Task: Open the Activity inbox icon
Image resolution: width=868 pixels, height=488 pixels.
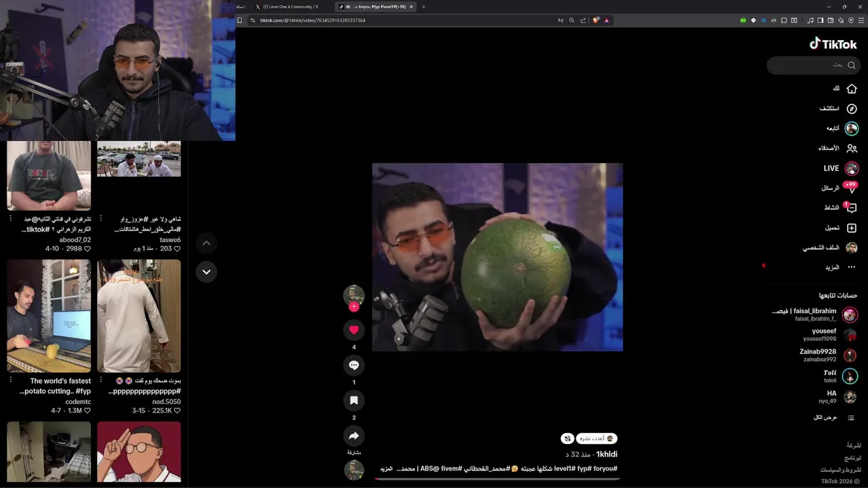Action: tap(852, 208)
